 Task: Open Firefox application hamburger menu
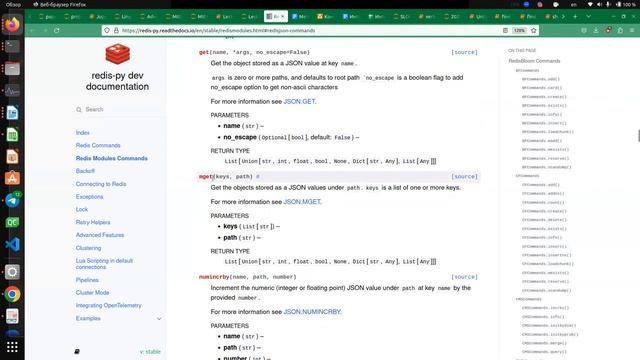(632, 31)
